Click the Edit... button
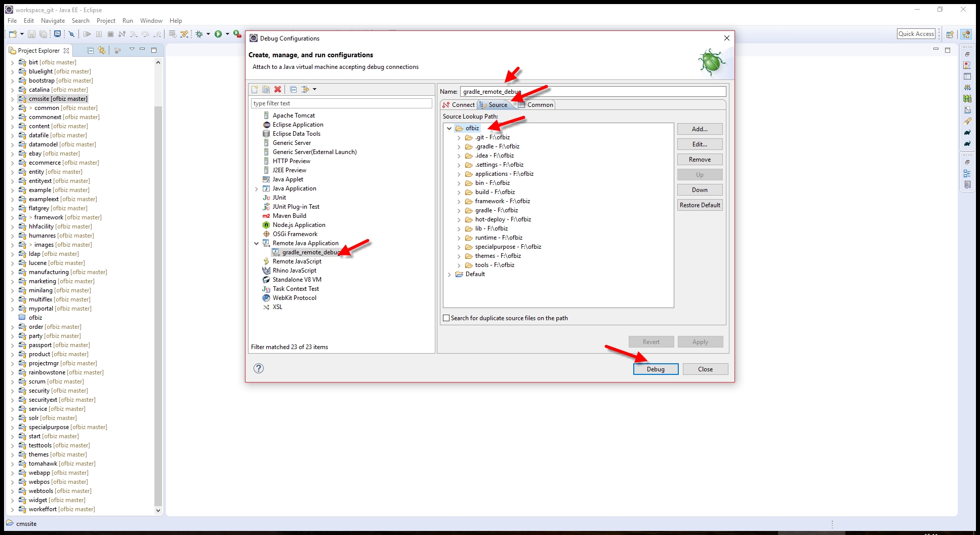Screen dimensions: 980x535 [x=700, y=144]
